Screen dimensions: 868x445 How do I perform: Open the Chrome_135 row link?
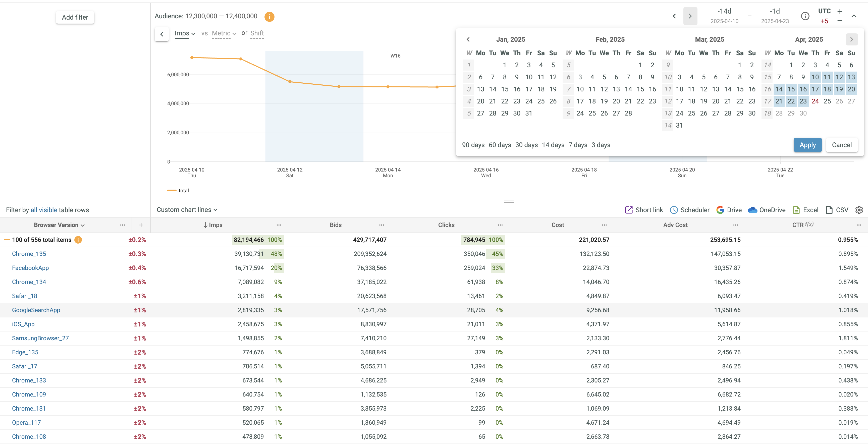29,254
